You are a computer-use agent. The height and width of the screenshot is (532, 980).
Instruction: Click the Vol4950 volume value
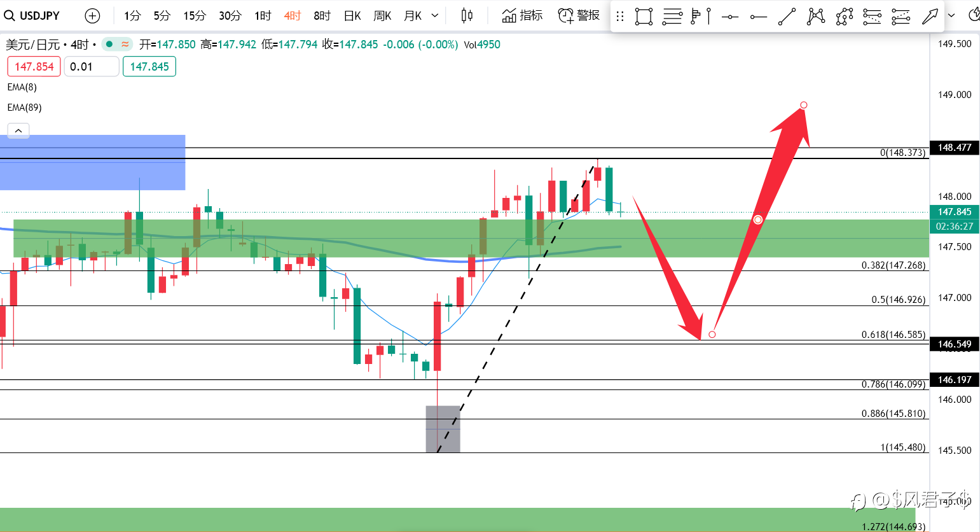(x=482, y=45)
